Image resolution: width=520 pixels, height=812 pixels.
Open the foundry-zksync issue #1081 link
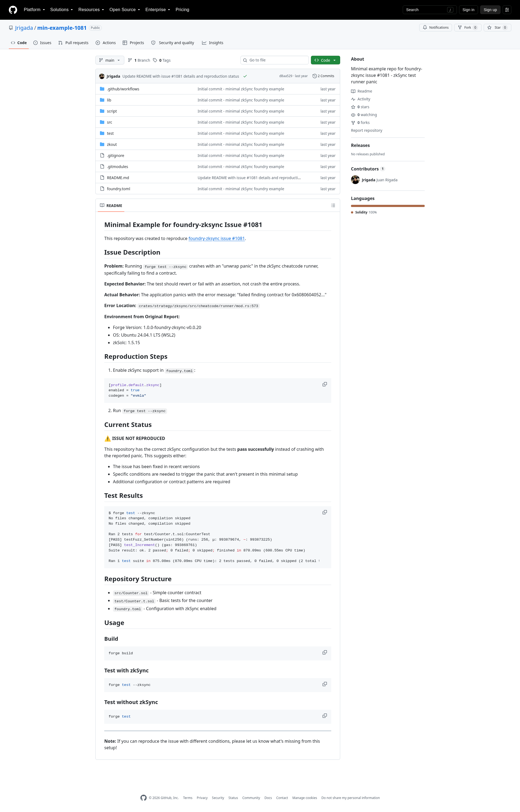[216, 238]
